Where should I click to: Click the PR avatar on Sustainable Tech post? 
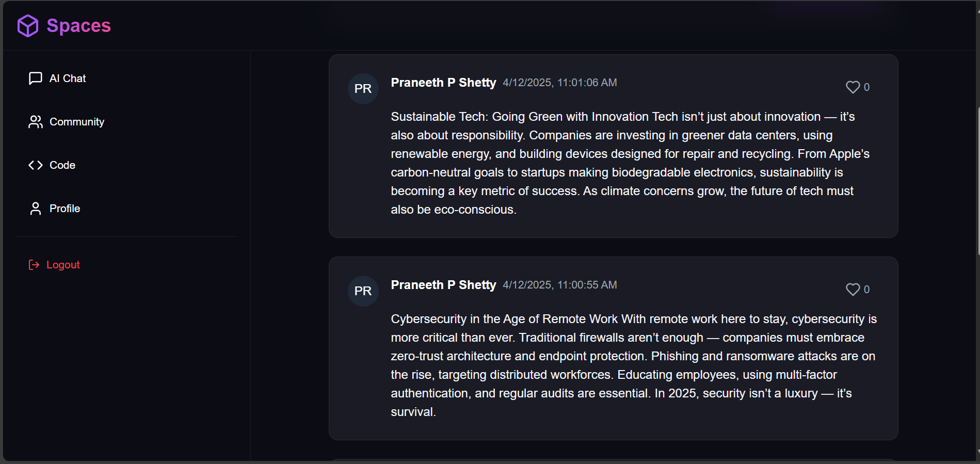363,89
